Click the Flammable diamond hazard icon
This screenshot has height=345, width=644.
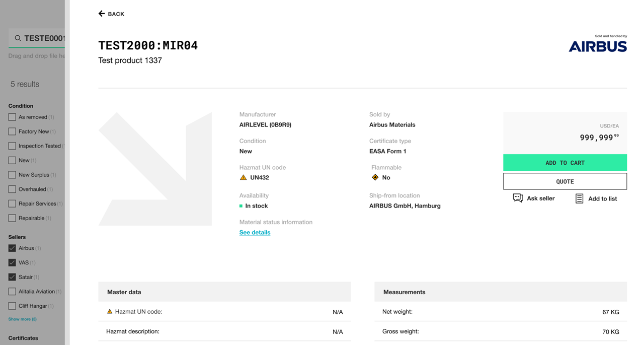pyautogui.click(x=375, y=177)
